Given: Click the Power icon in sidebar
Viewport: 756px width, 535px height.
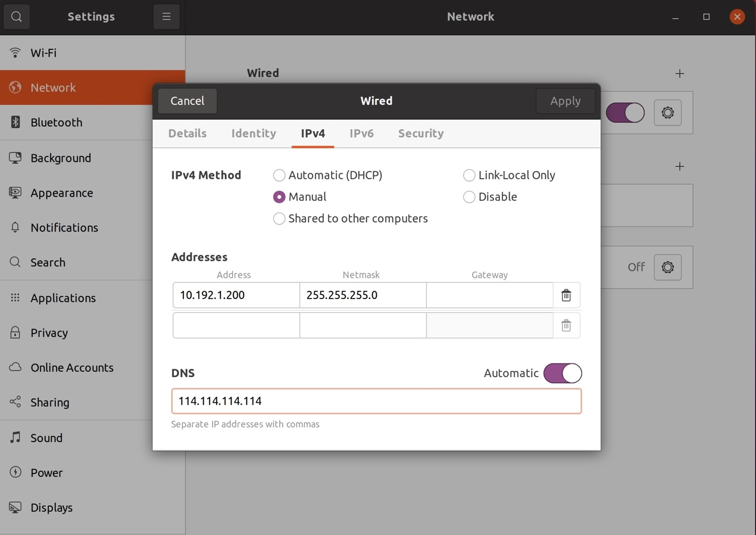Looking at the screenshot, I should [15, 472].
